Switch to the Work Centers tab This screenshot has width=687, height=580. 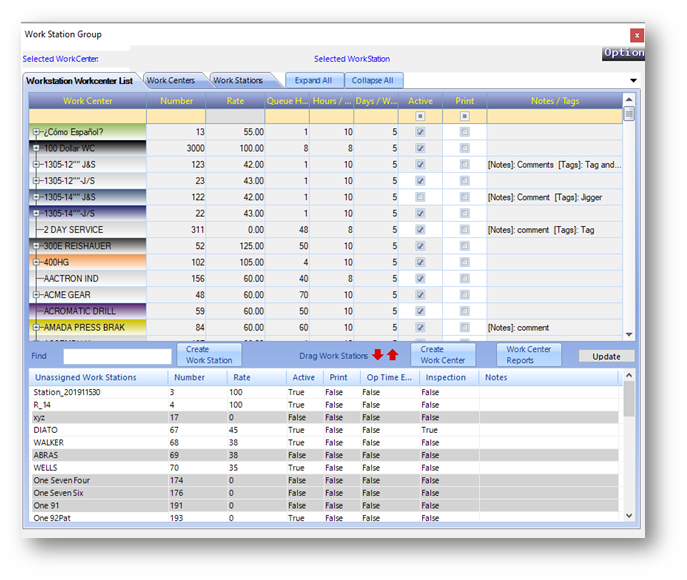click(171, 81)
